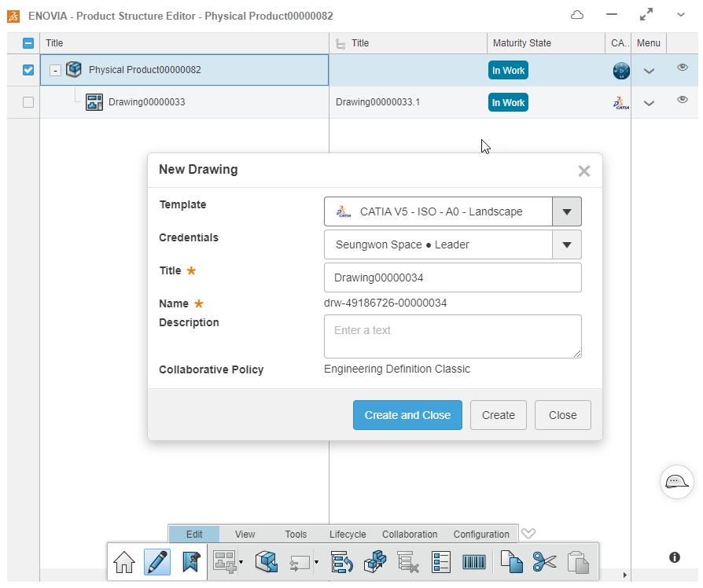The width and height of the screenshot is (703, 588).
Task: Select the Drawing00000033 tree row
Action: point(184,102)
